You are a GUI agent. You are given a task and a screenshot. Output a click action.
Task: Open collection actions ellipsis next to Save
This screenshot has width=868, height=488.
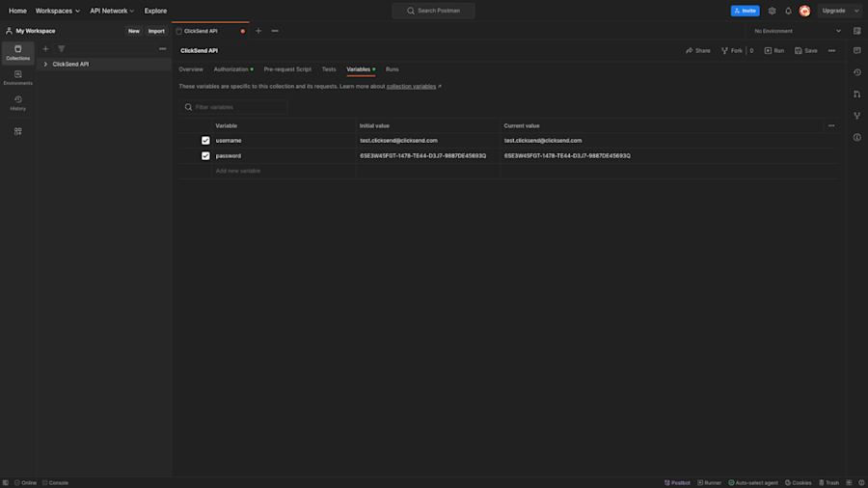[831, 50]
